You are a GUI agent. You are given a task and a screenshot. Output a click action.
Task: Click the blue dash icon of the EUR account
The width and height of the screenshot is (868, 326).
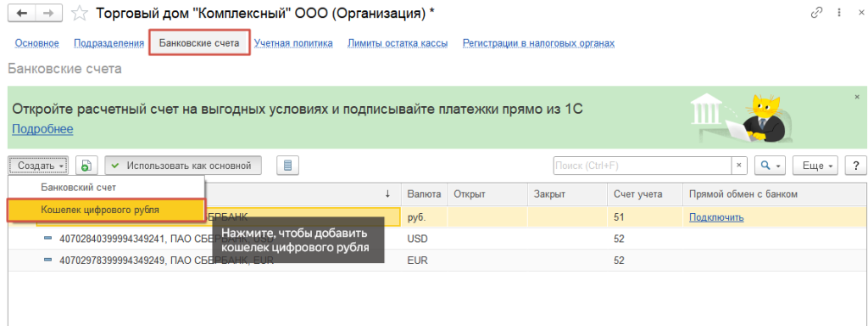tap(47, 260)
